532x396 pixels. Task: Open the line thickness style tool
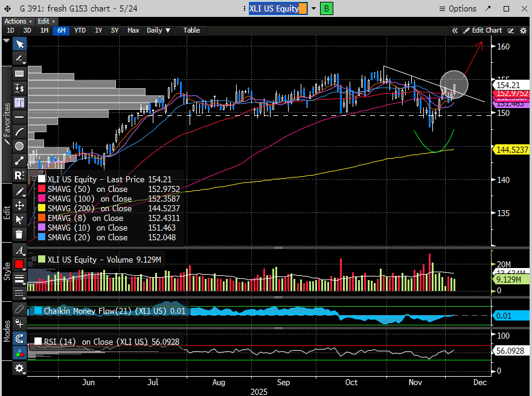point(20,279)
